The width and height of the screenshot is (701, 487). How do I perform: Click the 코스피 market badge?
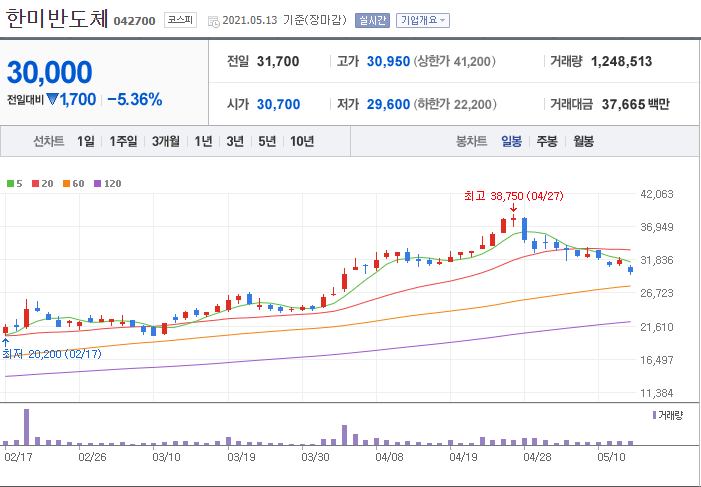[x=180, y=20]
